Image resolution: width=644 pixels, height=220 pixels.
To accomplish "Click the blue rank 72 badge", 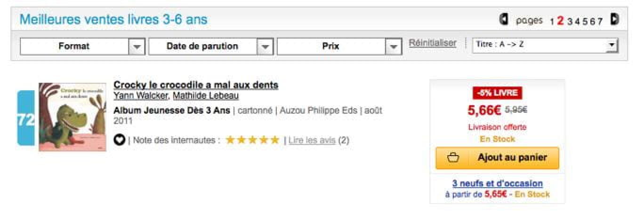I will tap(26, 119).
